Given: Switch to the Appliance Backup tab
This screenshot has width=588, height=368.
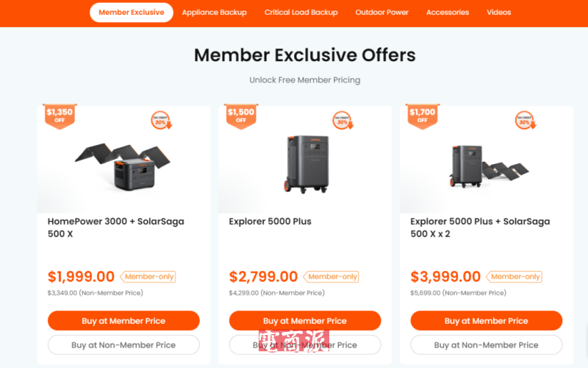Looking at the screenshot, I should (x=215, y=13).
